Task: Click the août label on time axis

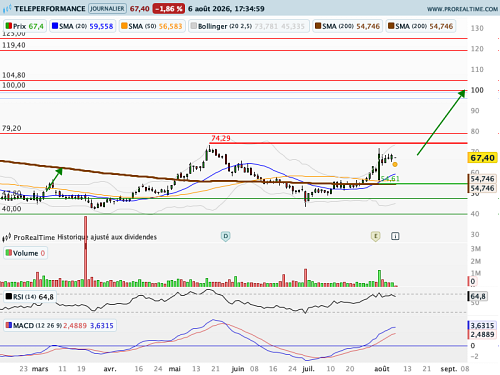Action: (x=382, y=369)
